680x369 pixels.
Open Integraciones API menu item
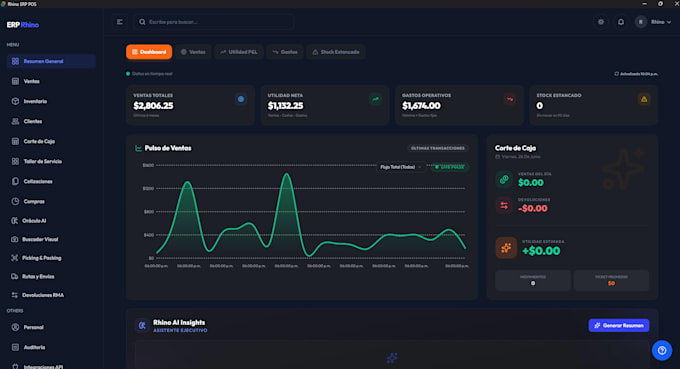coord(43,366)
